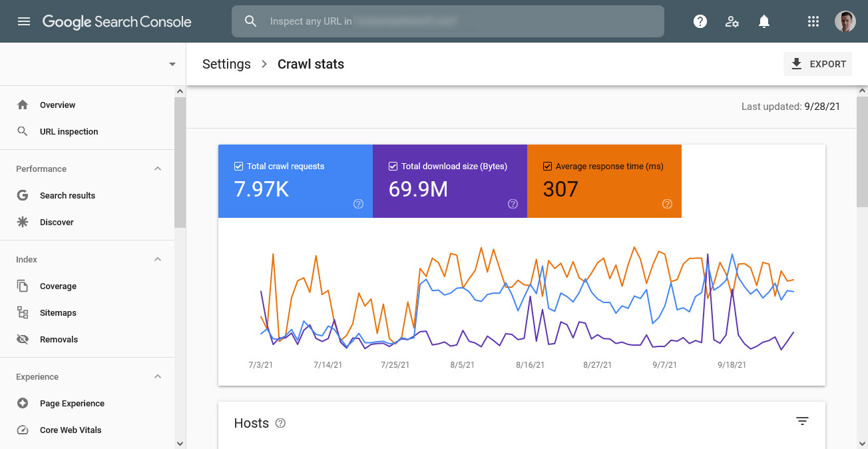Disable Average response time checkbox
Screen dimensions: 868x449
point(548,167)
